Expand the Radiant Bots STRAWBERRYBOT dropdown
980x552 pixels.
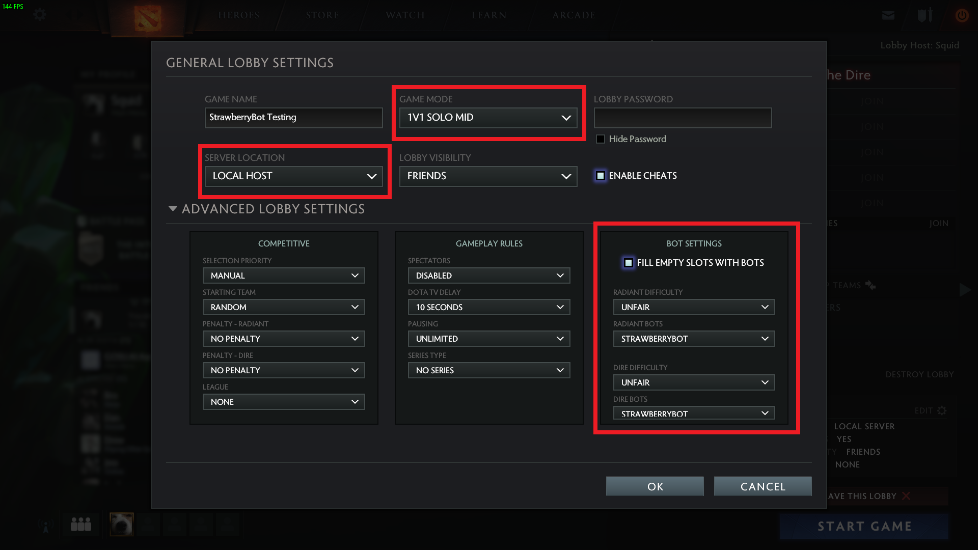click(695, 340)
